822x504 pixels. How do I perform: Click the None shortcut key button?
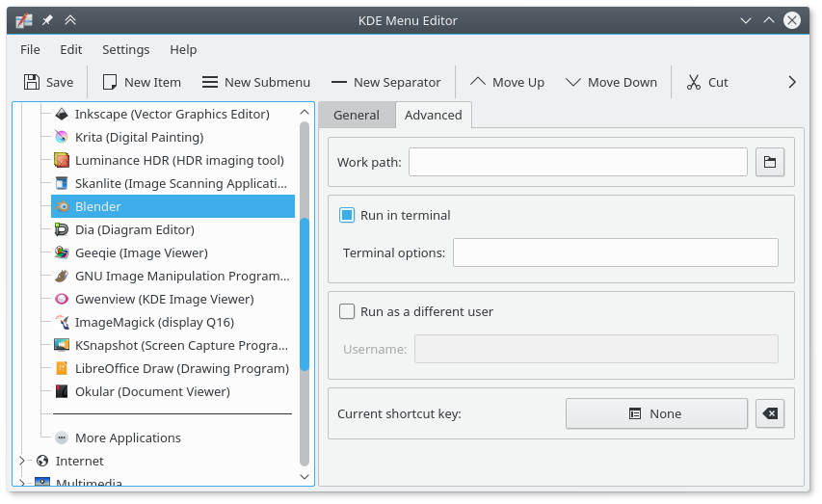[x=655, y=413]
